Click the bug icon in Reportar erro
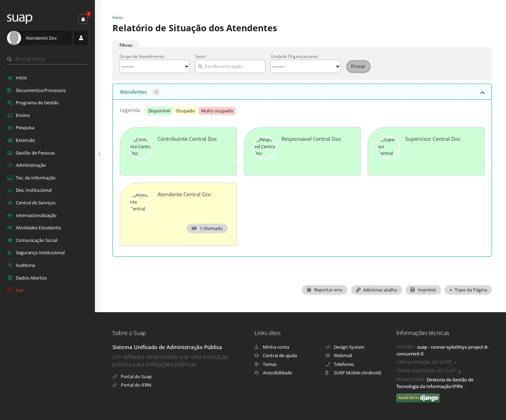The width and height of the screenshot is (506, 420). 309,290
